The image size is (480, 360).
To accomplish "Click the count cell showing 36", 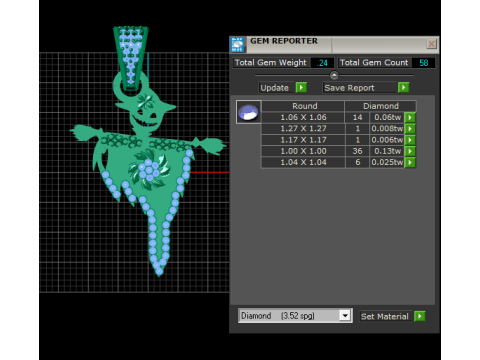I will pos(357,151).
